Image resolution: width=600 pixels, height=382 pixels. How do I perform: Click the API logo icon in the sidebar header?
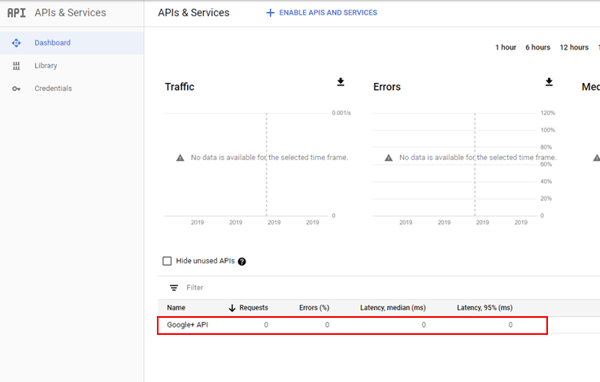point(16,13)
